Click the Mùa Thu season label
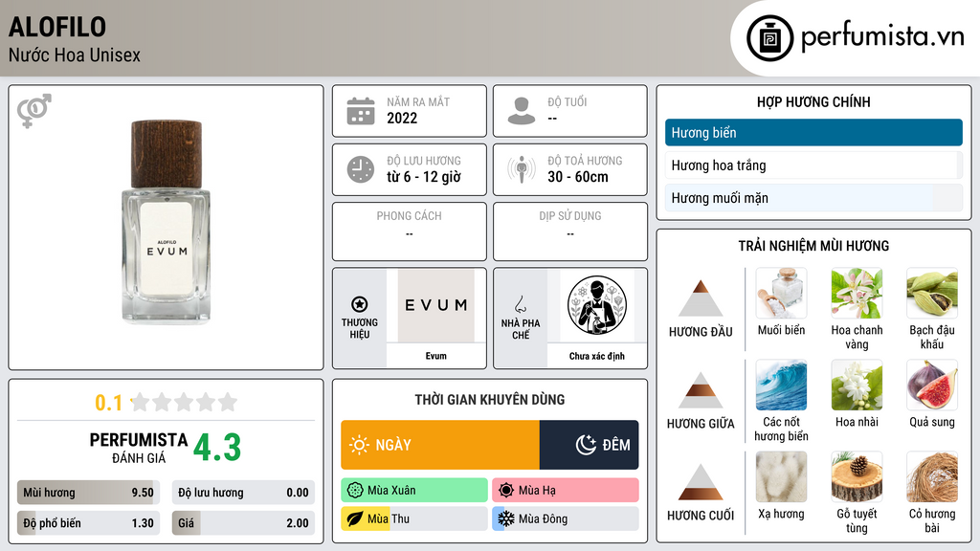The image size is (980, 551). pos(389,519)
